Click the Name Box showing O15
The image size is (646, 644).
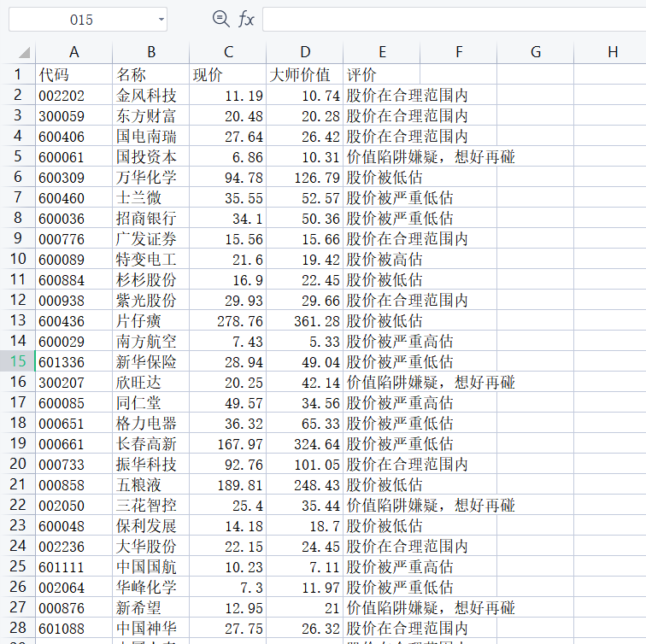[x=88, y=20]
